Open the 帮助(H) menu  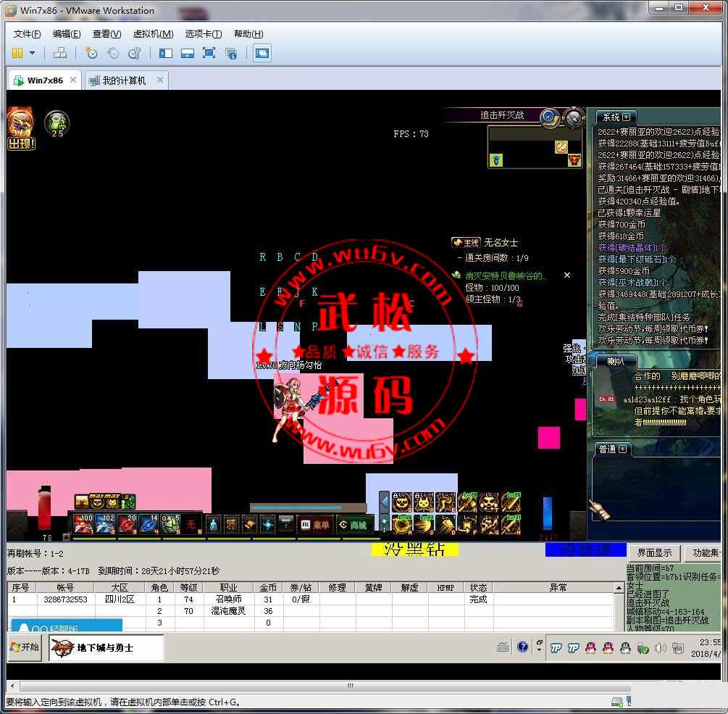248,34
